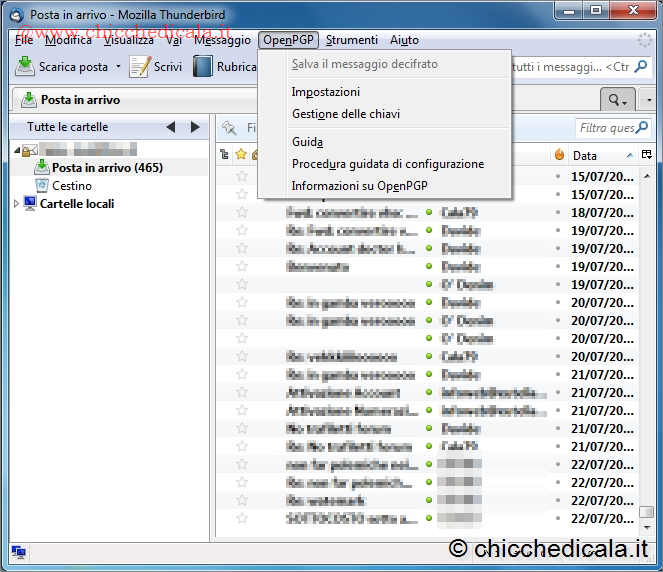Viewport: 663px width, 572px height.
Task: Open the Scarica posta dropdown arrow
Action: tap(118, 67)
